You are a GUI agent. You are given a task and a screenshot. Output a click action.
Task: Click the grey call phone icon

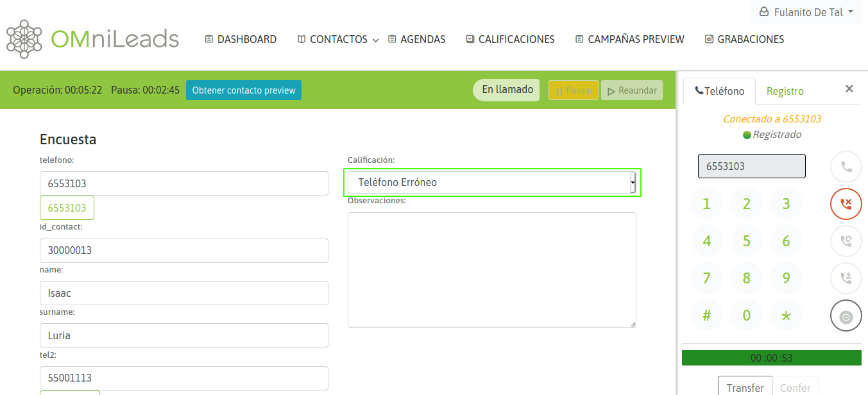coord(846,167)
